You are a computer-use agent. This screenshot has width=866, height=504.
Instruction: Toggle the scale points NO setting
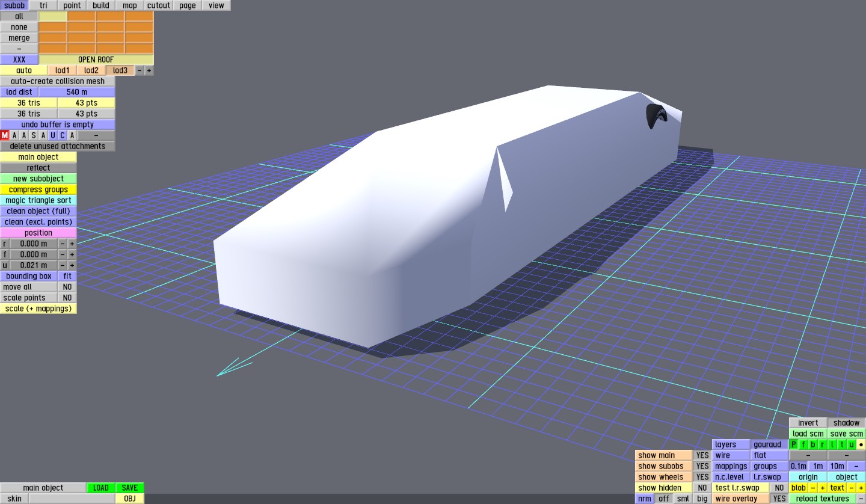click(67, 298)
